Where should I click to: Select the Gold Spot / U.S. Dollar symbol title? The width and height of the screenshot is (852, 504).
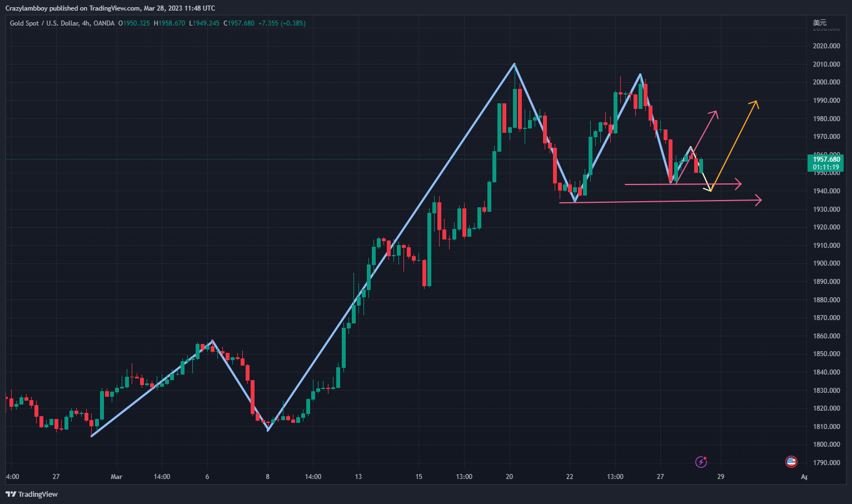[x=44, y=23]
